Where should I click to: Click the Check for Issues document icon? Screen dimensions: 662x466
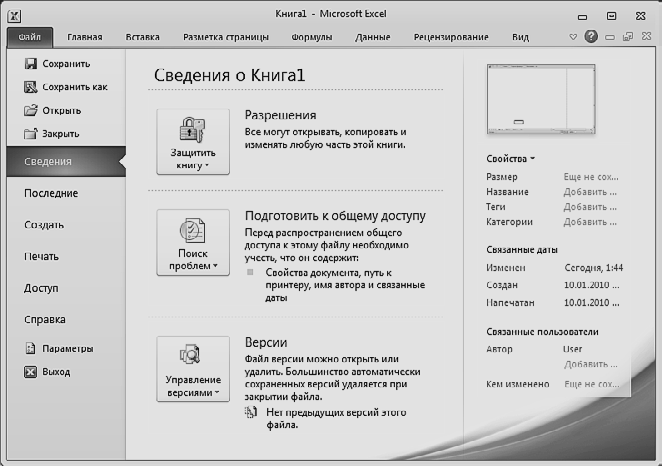click(x=192, y=230)
